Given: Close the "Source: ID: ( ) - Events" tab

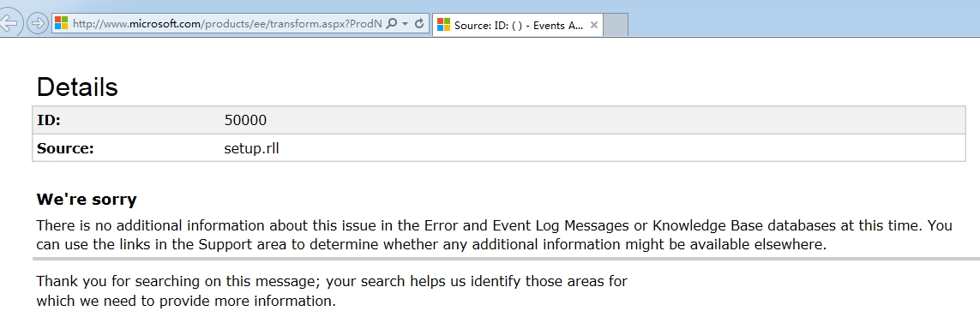Looking at the screenshot, I should tap(594, 25).
